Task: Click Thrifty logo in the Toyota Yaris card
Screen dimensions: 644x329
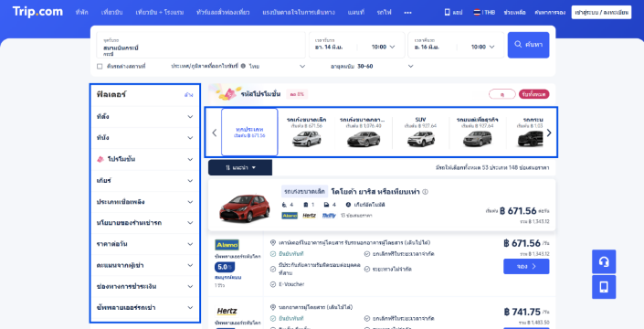Action: (329, 216)
